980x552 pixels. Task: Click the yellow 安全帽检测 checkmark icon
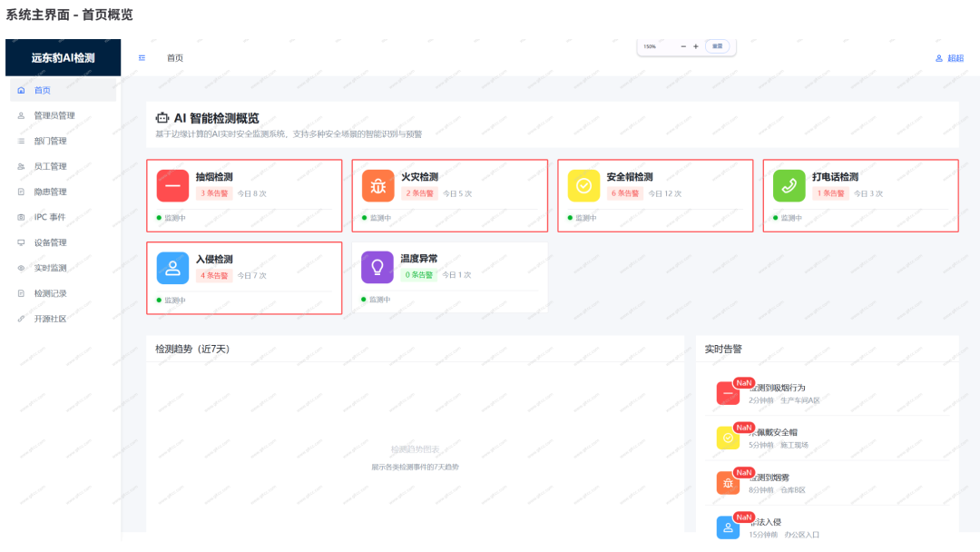(583, 186)
